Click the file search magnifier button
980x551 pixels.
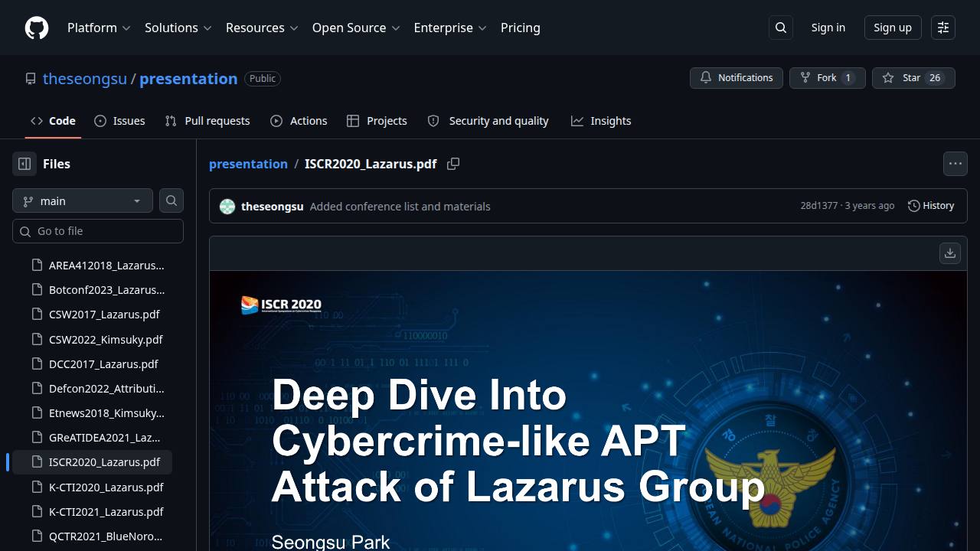(171, 201)
